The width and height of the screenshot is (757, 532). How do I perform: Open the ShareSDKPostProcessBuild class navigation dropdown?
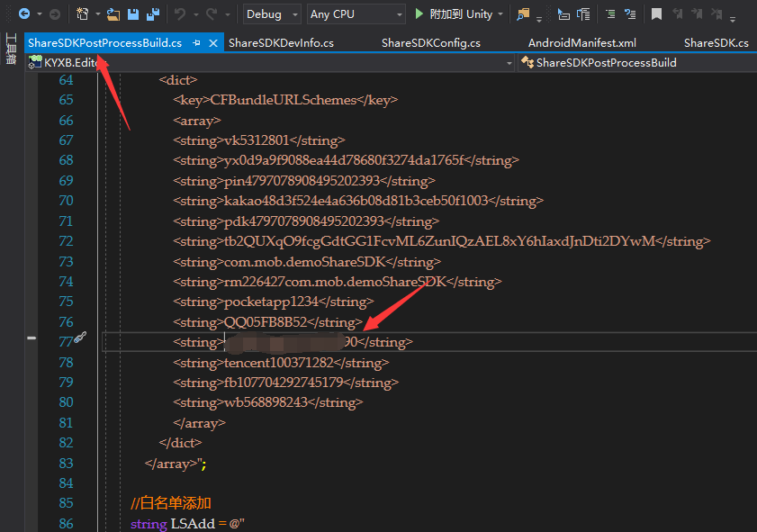pyautogui.click(x=635, y=63)
